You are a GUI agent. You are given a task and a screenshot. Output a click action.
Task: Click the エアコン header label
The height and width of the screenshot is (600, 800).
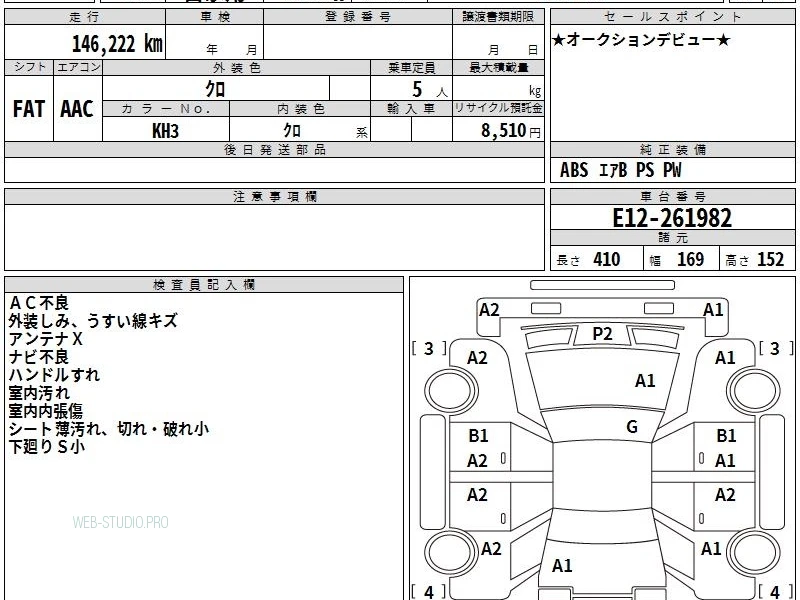point(79,67)
